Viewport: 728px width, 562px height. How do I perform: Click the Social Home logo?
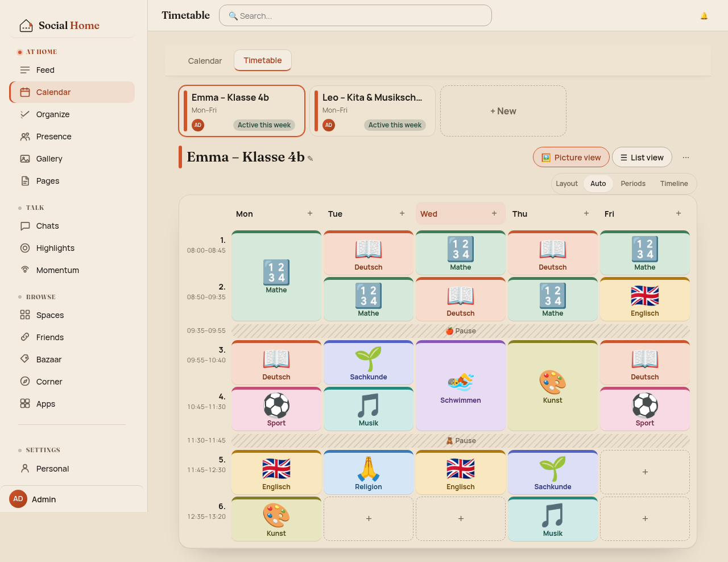[59, 26]
